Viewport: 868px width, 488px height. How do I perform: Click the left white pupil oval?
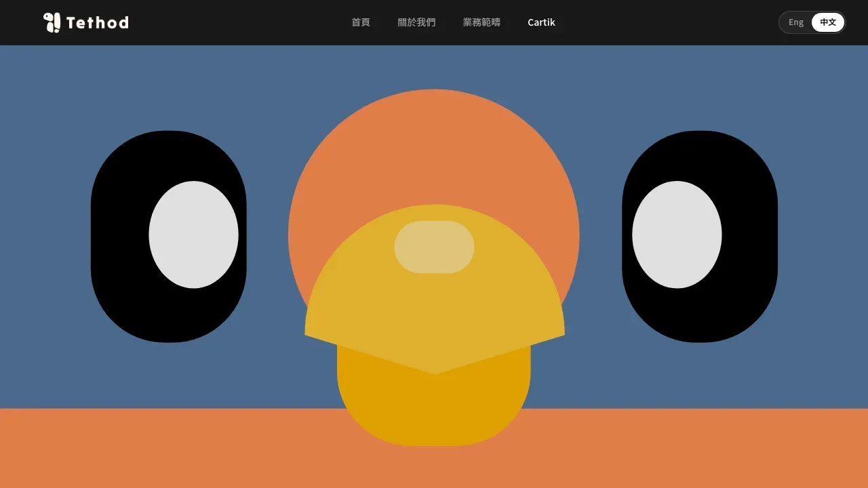pos(193,235)
